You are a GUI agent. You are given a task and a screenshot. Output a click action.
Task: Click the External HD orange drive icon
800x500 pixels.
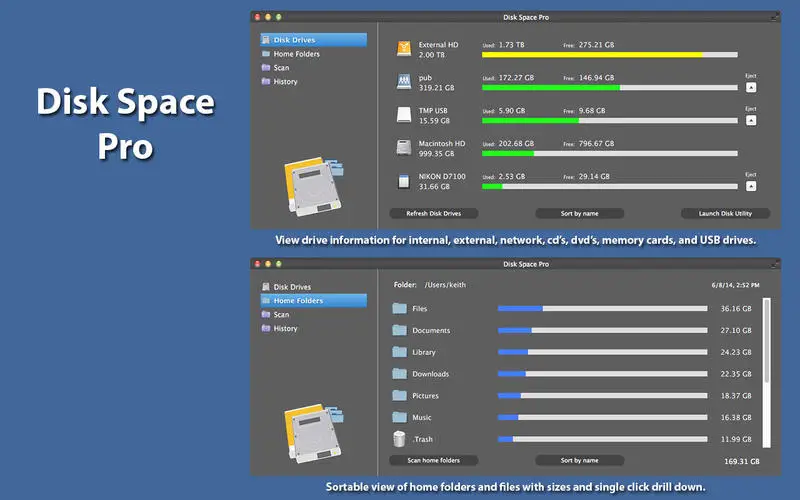pos(404,49)
